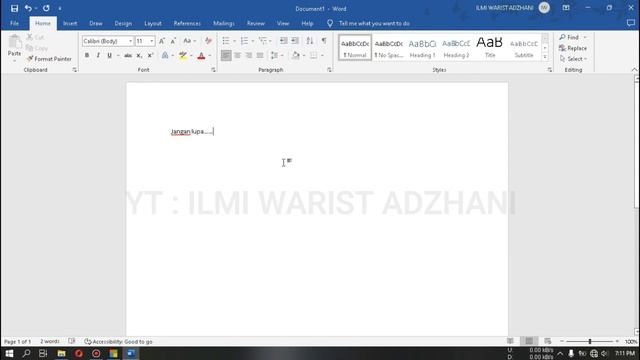Clear all formatting with the eraser icon
Image resolution: width=640 pixels, height=360 pixels.
point(208,41)
